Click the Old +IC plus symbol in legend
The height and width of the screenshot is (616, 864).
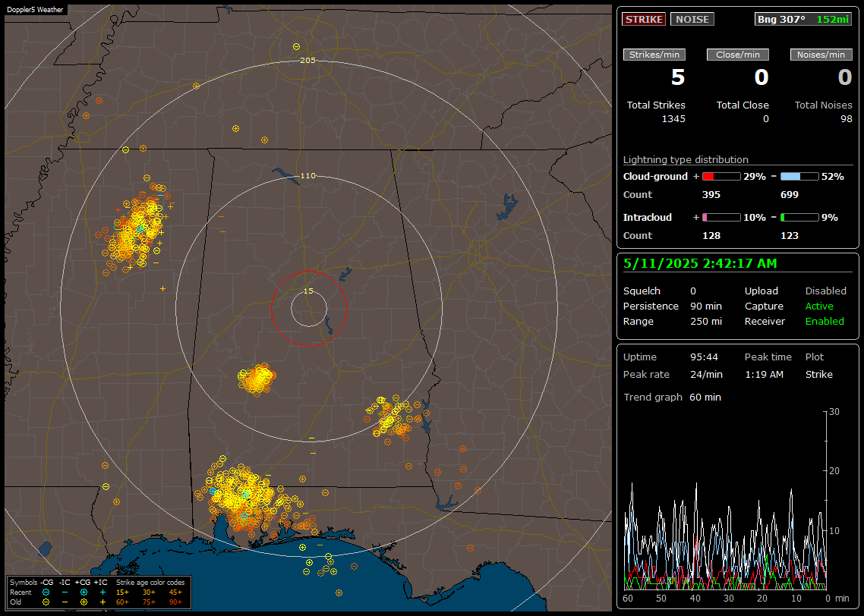point(102,602)
